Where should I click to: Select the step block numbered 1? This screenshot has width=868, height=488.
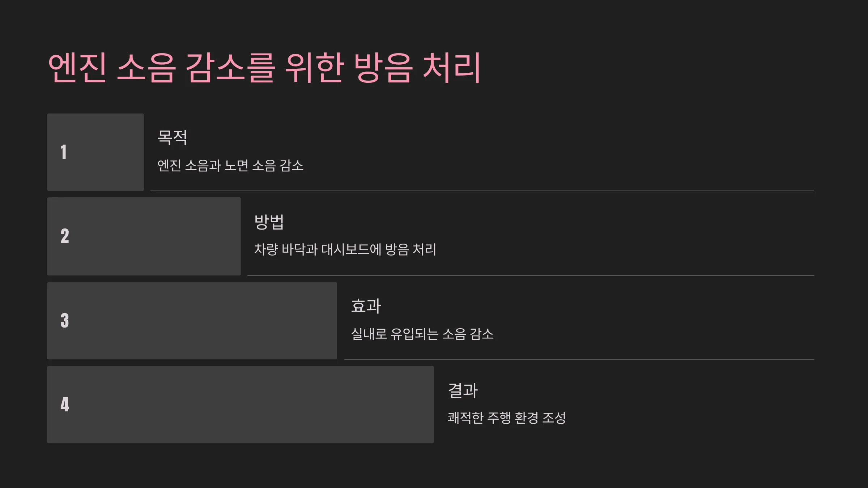point(95,152)
